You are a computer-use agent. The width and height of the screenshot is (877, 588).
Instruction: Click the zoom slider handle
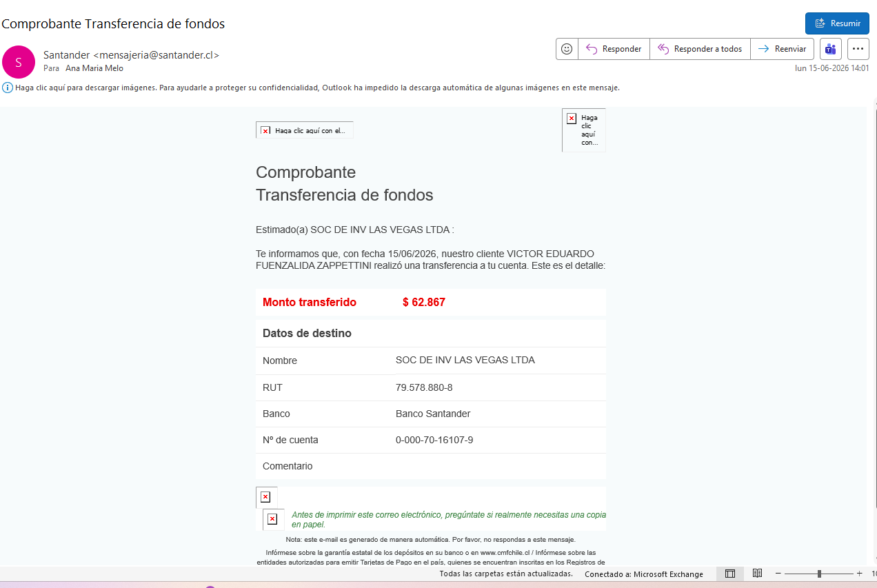[819, 574]
